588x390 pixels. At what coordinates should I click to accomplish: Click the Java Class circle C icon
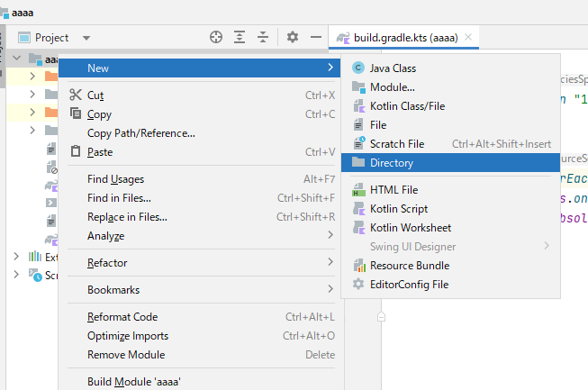click(x=358, y=68)
